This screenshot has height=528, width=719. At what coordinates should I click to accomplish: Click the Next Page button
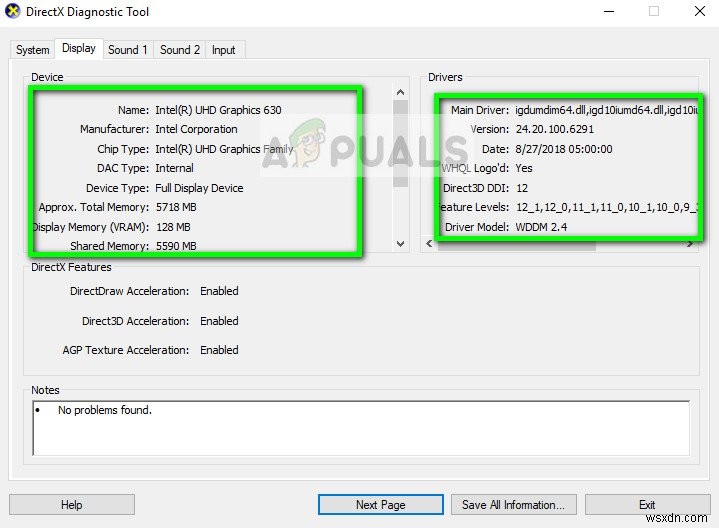(381, 505)
